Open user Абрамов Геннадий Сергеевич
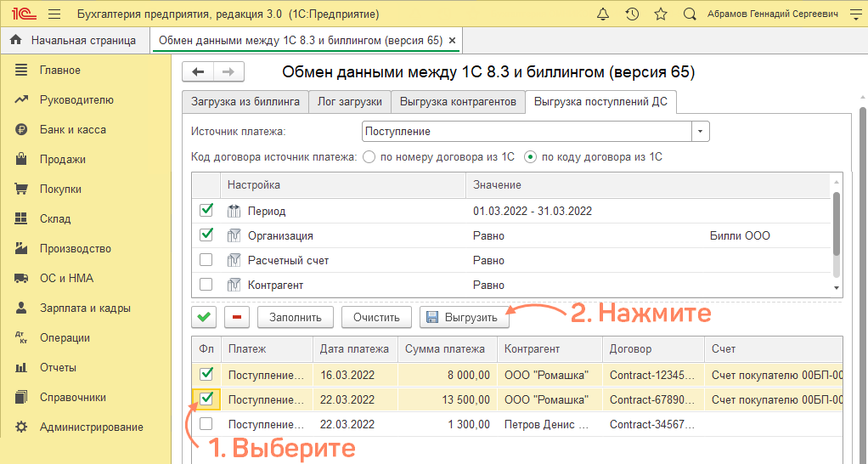This screenshot has width=868, height=464. (773, 14)
